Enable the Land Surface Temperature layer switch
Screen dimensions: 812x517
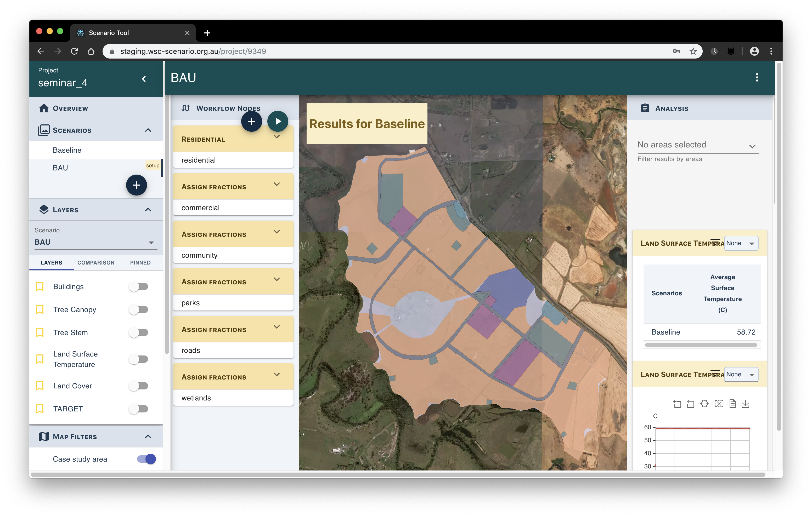coord(139,359)
